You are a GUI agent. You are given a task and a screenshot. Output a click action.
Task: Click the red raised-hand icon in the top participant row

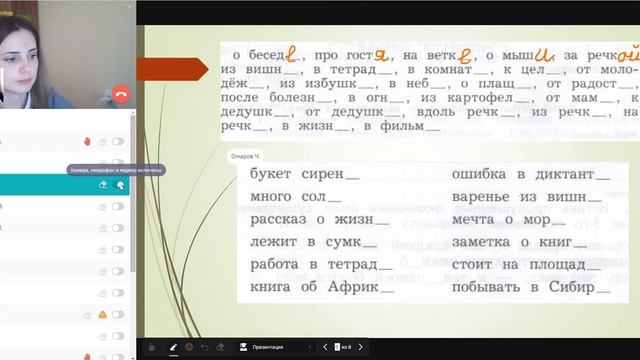coord(87,141)
